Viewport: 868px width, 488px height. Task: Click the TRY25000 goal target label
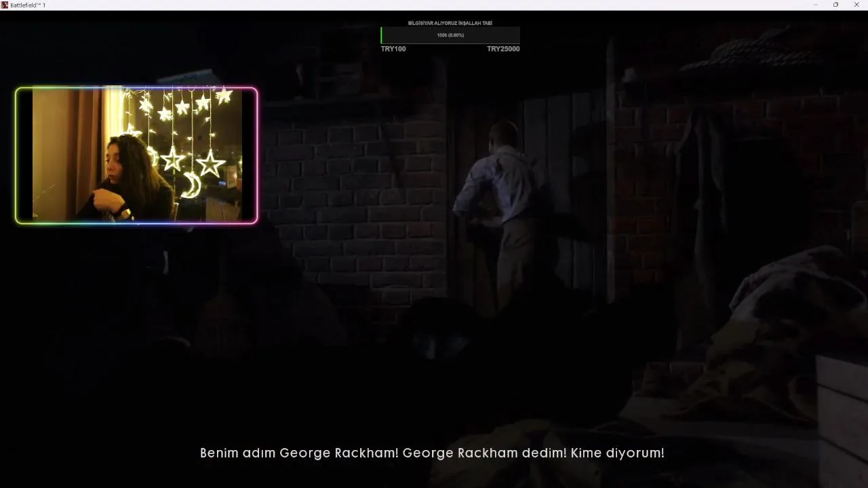pos(503,49)
